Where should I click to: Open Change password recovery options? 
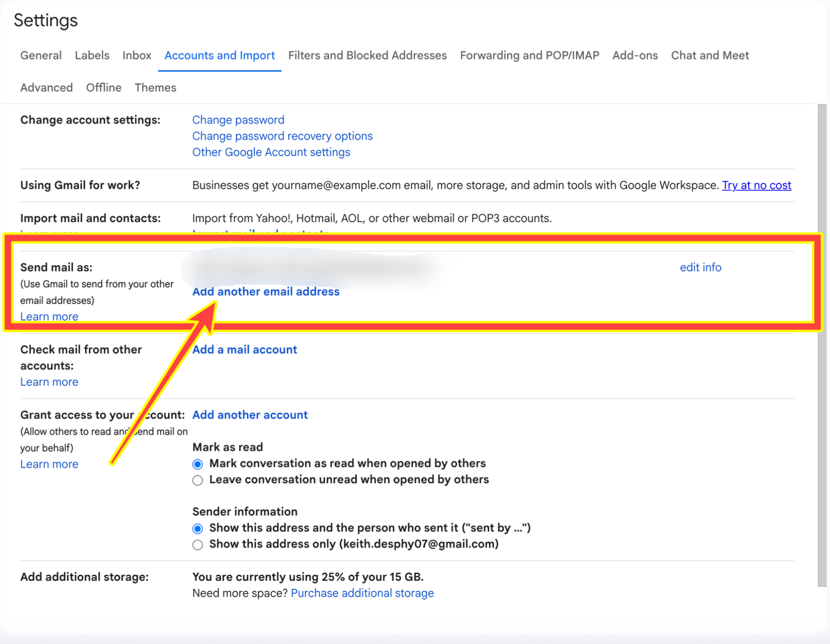(x=282, y=136)
